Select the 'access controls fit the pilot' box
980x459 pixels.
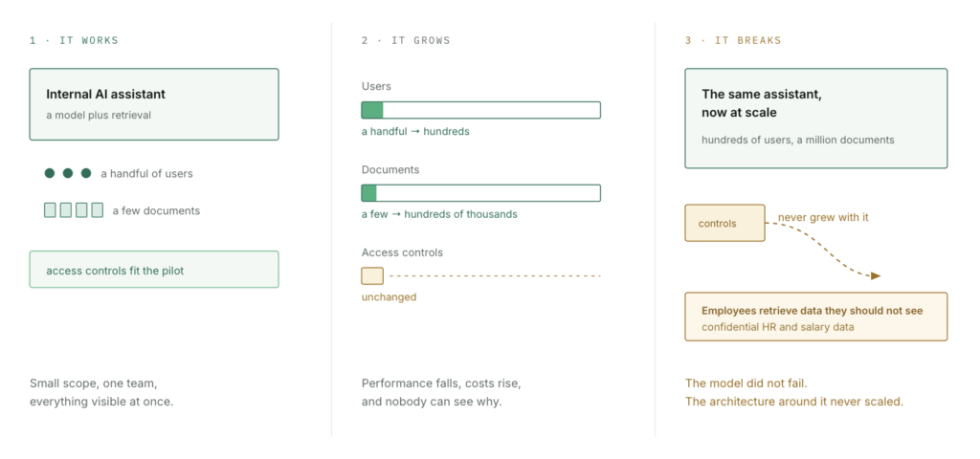click(x=154, y=269)
